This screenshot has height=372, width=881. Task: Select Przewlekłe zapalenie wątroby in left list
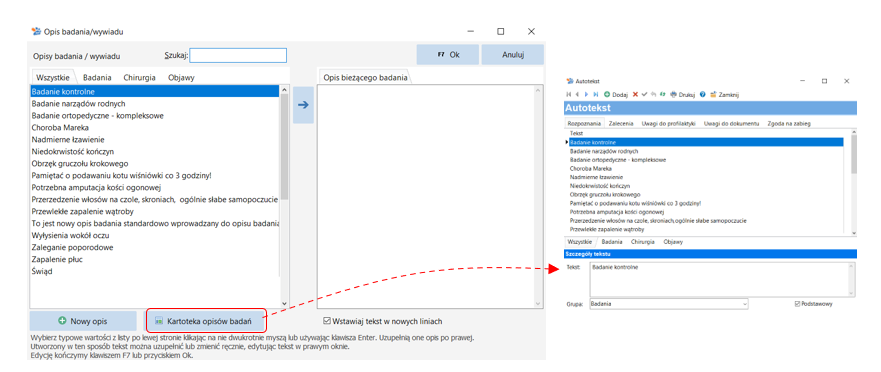coord(155,211)
